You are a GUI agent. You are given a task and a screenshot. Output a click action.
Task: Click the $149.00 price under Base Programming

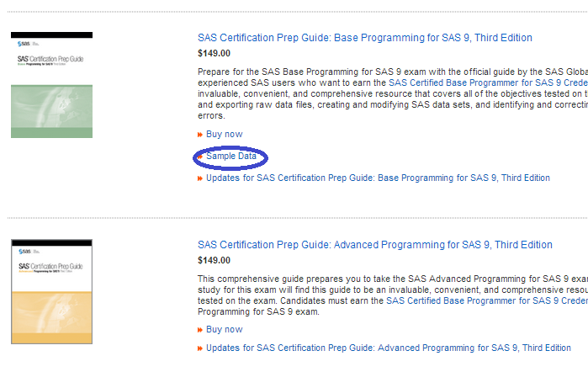(214, 54)
